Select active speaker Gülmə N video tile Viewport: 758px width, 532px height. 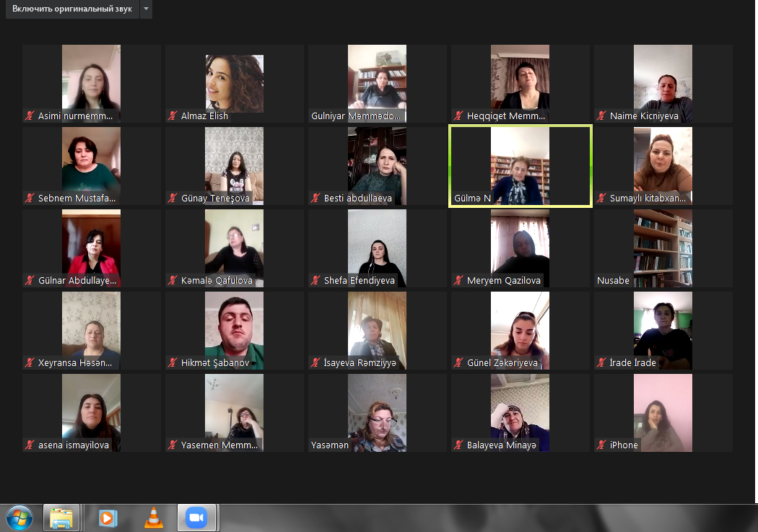pos(520,166)
